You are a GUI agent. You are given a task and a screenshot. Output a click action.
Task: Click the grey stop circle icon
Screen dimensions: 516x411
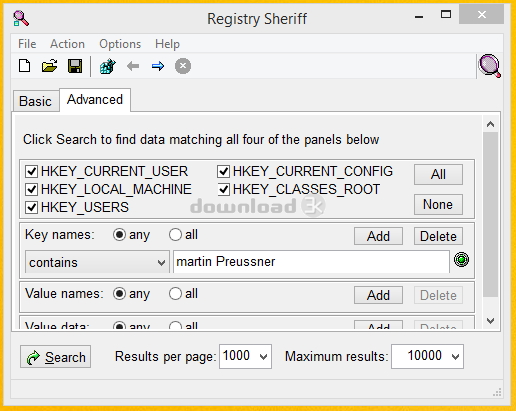click(183, 66)
